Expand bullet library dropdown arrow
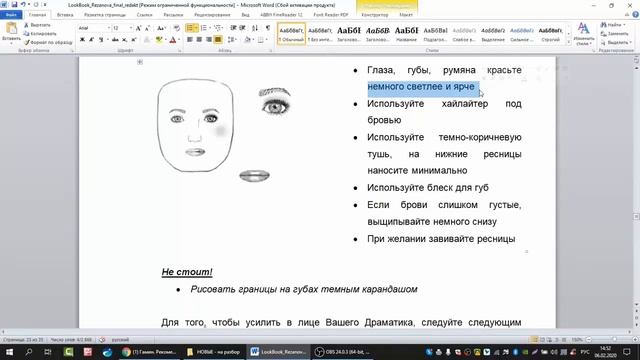 pyautogui.click(x=196, y=28)
